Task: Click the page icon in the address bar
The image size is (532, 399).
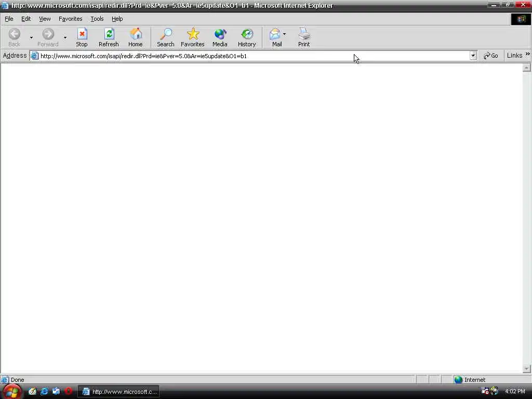Action: point(35,56)
